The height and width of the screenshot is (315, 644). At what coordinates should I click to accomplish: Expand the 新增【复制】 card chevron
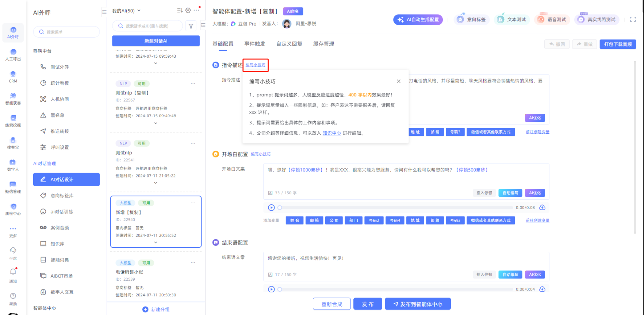click(156, 242)
